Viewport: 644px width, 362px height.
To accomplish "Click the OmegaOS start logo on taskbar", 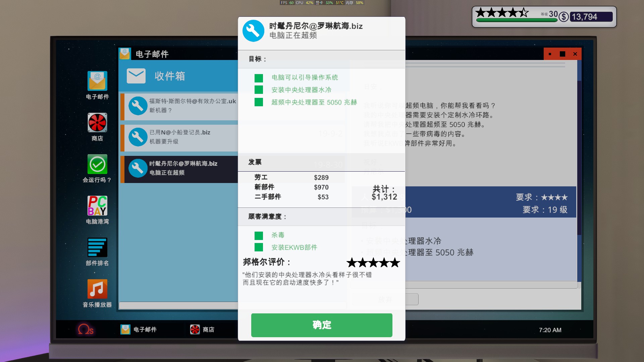I will 86,329.
